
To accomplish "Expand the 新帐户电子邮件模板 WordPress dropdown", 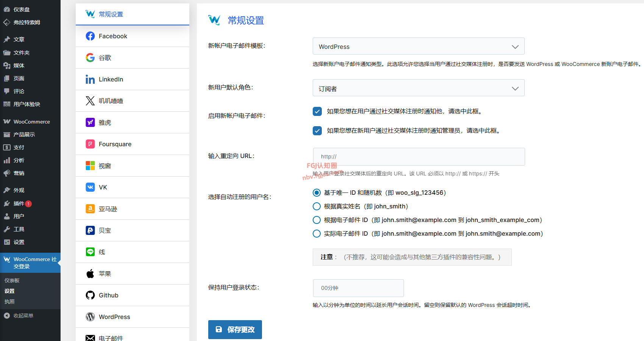I will click(x=418, y=46).
